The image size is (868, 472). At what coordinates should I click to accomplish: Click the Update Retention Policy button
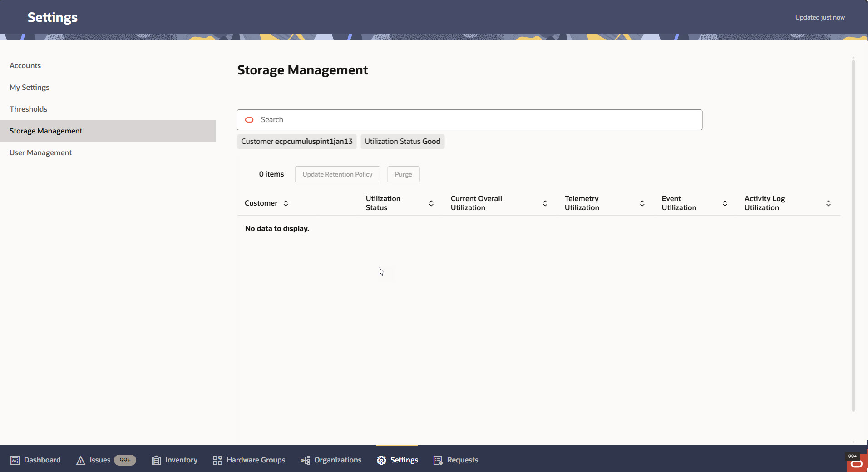coord(337,174)
